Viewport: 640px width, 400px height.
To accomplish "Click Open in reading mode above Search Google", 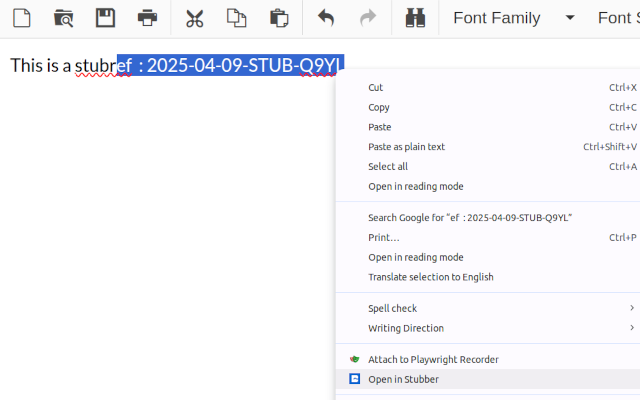I will coord(488,186).
